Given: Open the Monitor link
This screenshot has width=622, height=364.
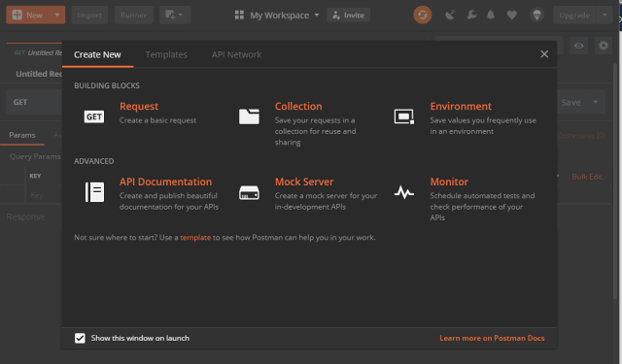Looking at the screenshot, I should (x=449, y=182).
